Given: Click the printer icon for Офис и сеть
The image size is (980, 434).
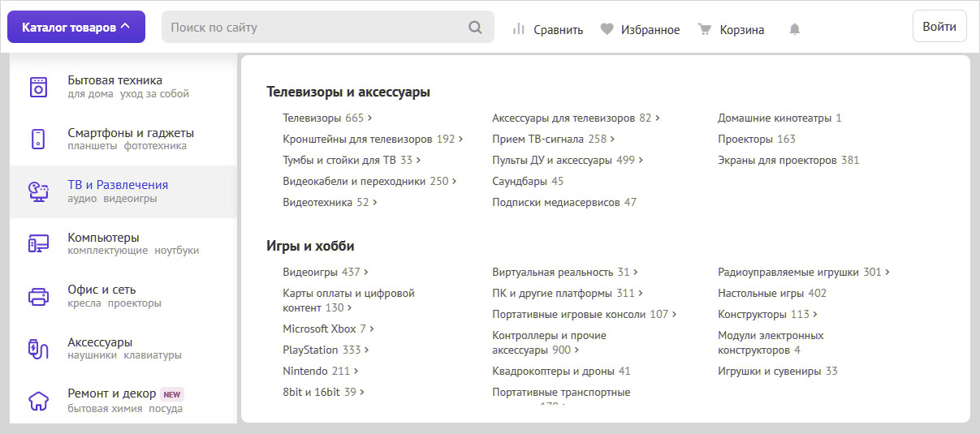Looking at the screenshot, I should [38, 296].
